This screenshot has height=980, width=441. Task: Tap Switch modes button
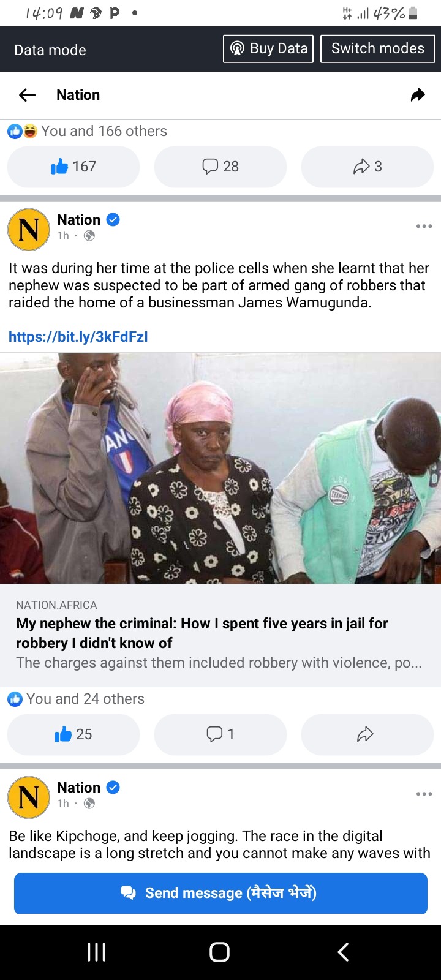(x=378, y=48)
